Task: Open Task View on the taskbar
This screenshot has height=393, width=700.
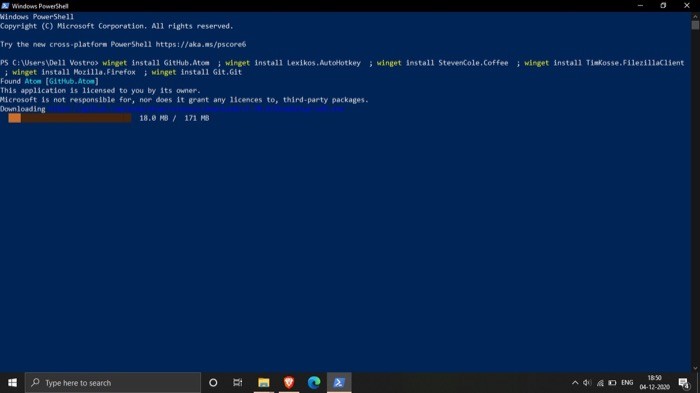Action: point(238,383)
